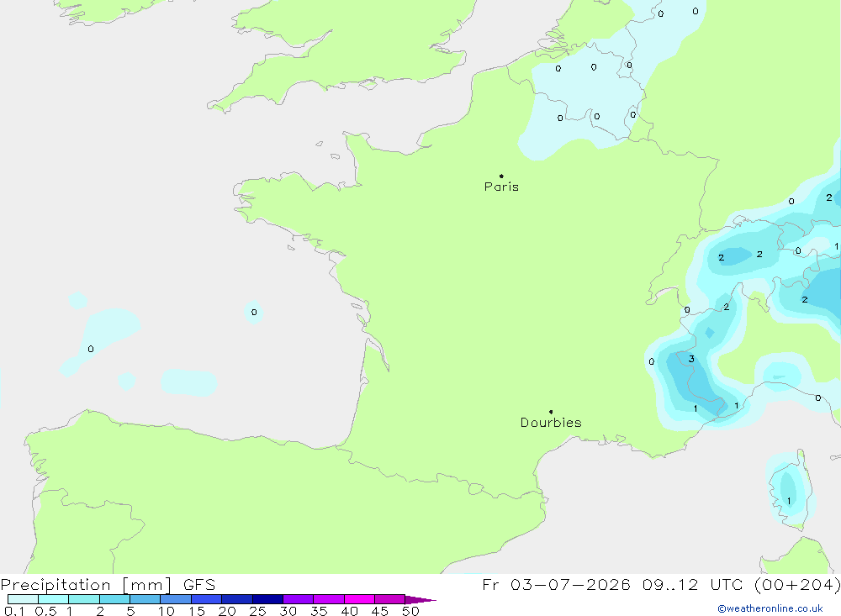Click the Paris location dot marker
The image size is (841, 616).
tap(501, 176)
